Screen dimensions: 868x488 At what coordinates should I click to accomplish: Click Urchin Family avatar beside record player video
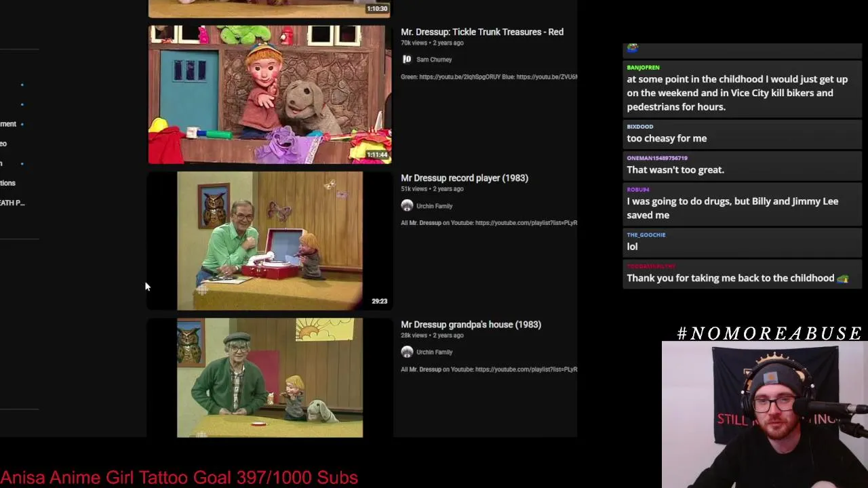(407, 206)
